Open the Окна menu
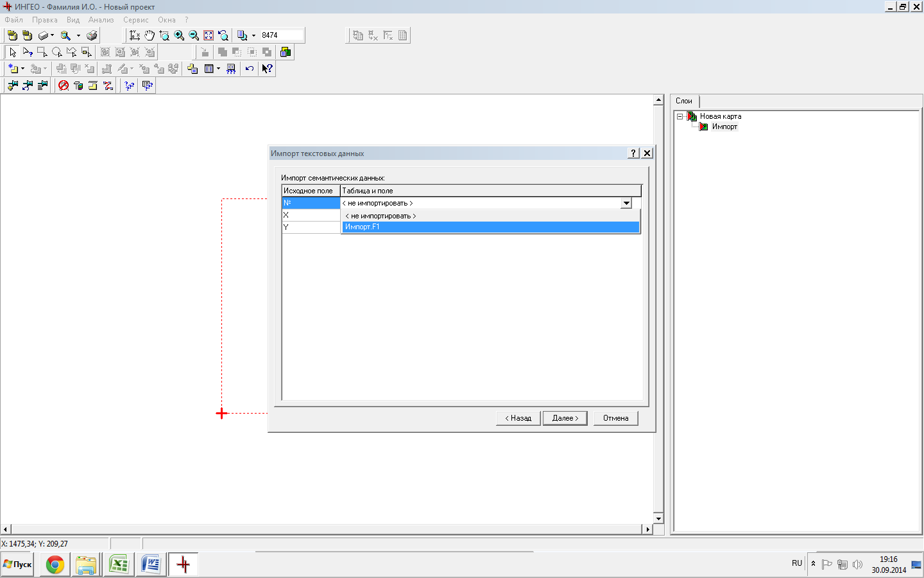Screen dimensions: 924x578 167,20
